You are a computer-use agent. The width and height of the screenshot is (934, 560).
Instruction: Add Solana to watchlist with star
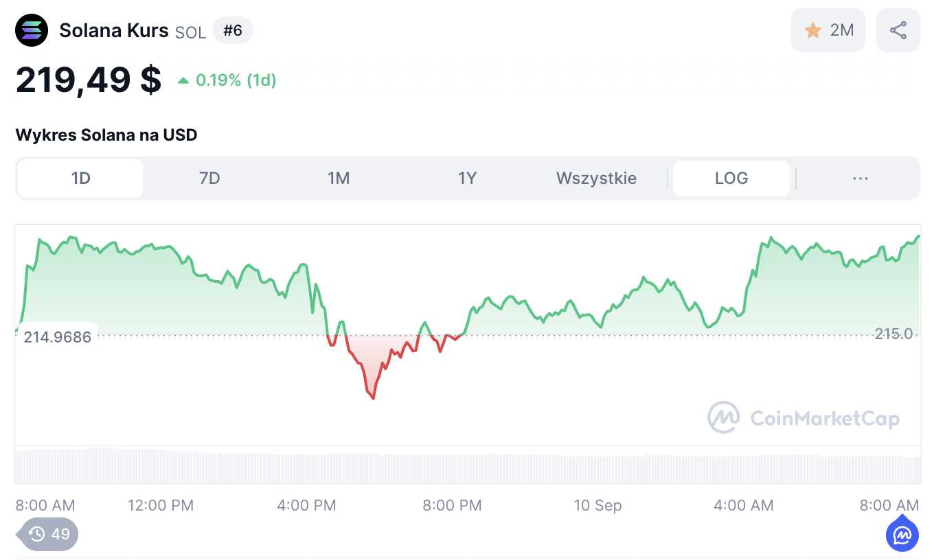point(814,30)
